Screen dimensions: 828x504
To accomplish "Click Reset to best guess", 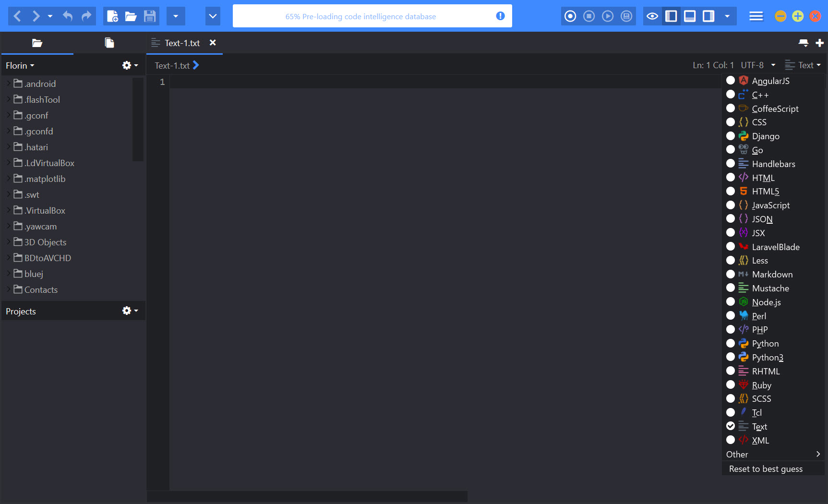I will click(773, 469).
